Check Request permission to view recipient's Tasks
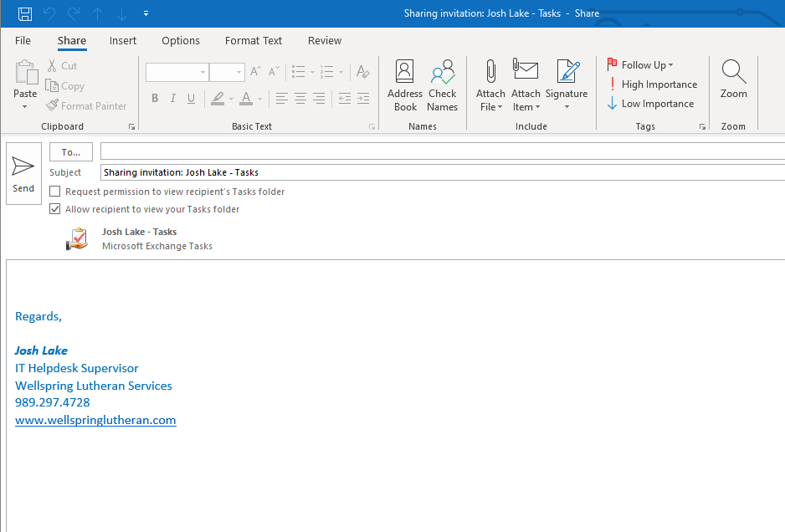The image size is (785, 532). click(x=55, y=192)
